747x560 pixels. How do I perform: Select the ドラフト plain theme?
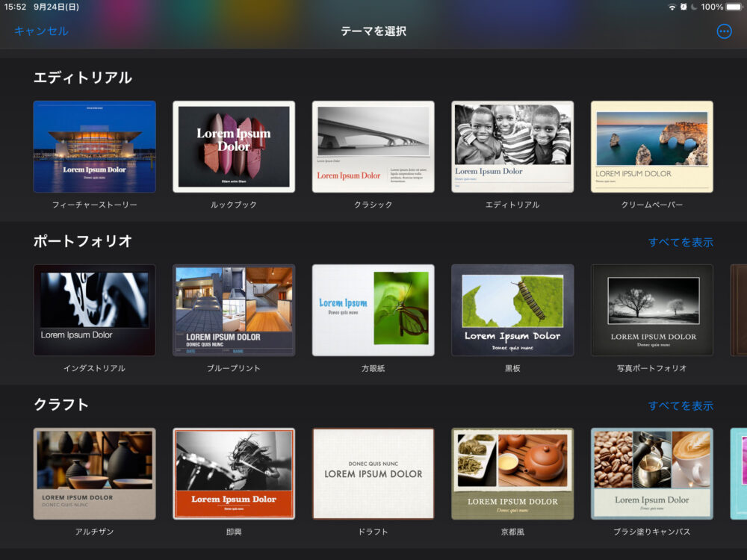(x=373, y=473)
